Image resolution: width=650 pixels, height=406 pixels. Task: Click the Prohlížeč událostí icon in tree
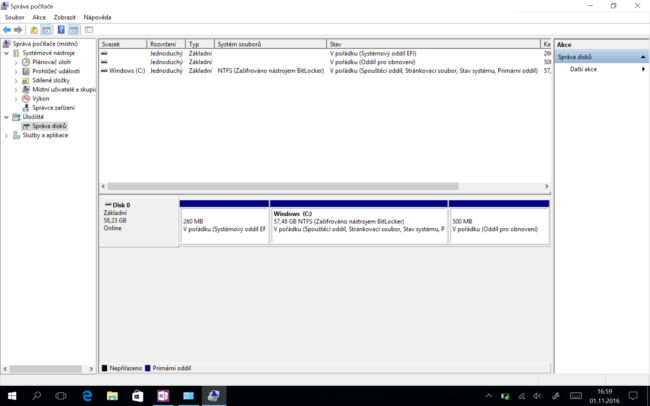coord(26,71)
